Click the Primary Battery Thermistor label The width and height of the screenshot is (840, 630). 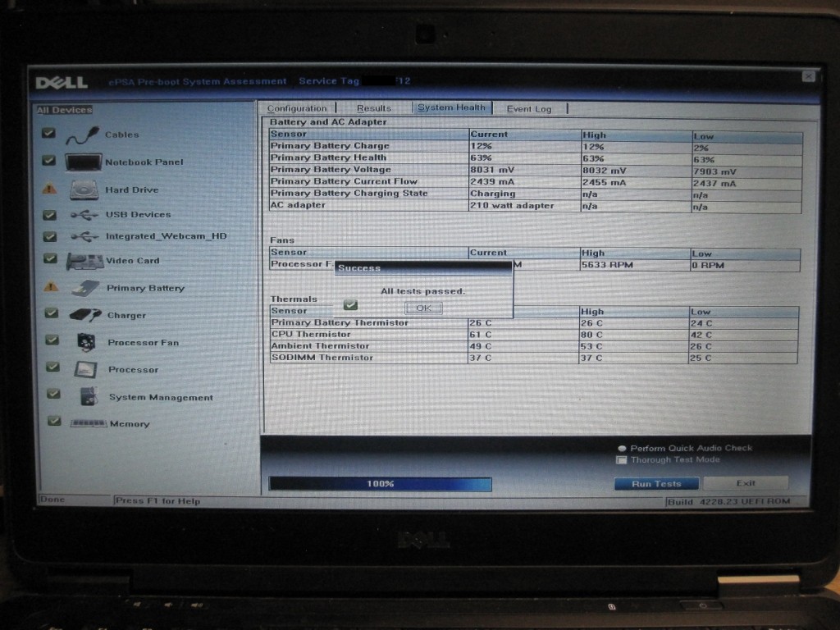(x=340, y=322)
